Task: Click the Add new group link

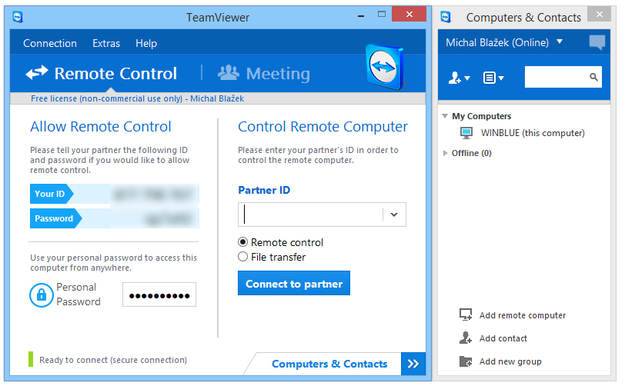Action: click(x=510, y=361)
